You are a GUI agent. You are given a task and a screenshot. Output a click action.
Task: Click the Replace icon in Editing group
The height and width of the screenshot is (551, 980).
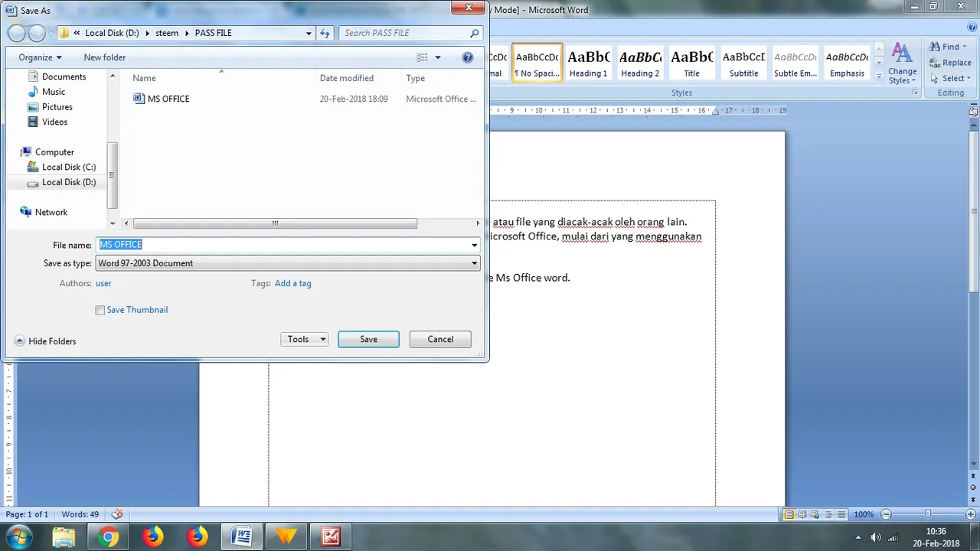click(935, 63)
